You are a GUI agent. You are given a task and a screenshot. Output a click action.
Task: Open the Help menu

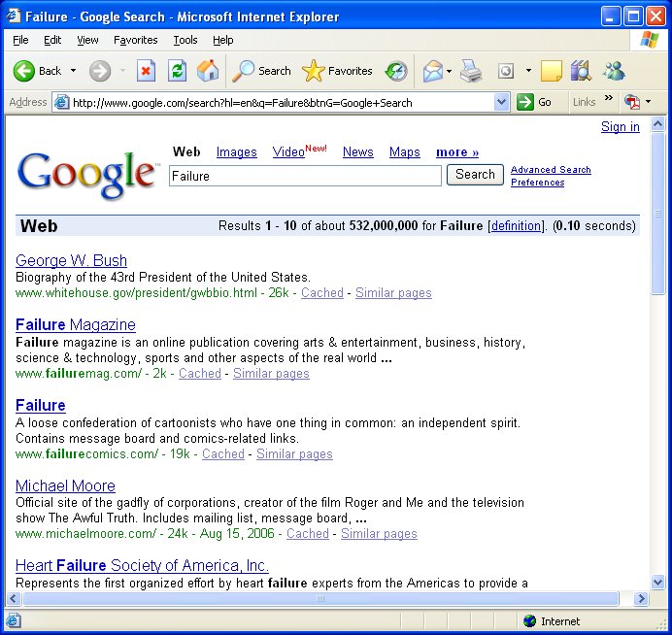(x=222, y=40)
